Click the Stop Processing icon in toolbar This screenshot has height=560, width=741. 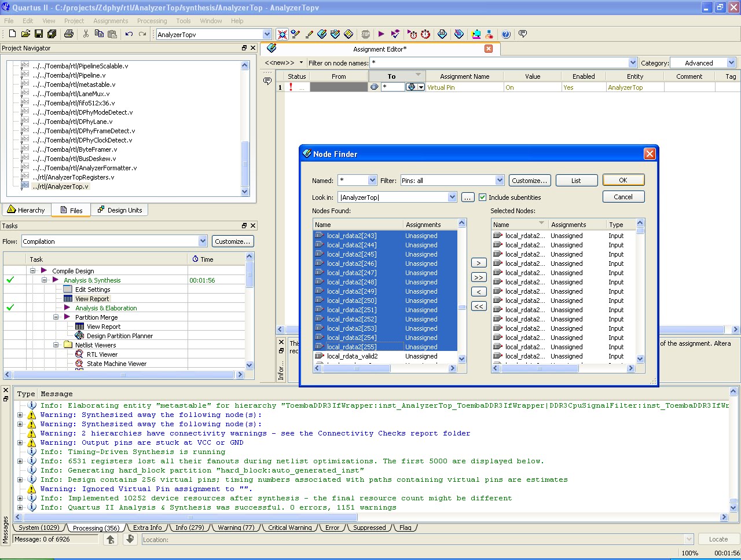(365, 34)
